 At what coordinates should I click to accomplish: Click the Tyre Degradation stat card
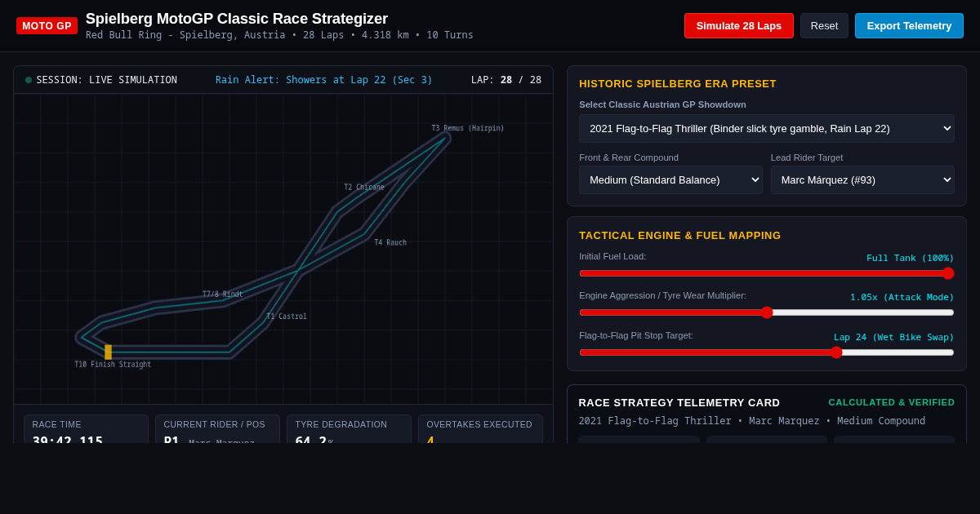coord(349,429)
